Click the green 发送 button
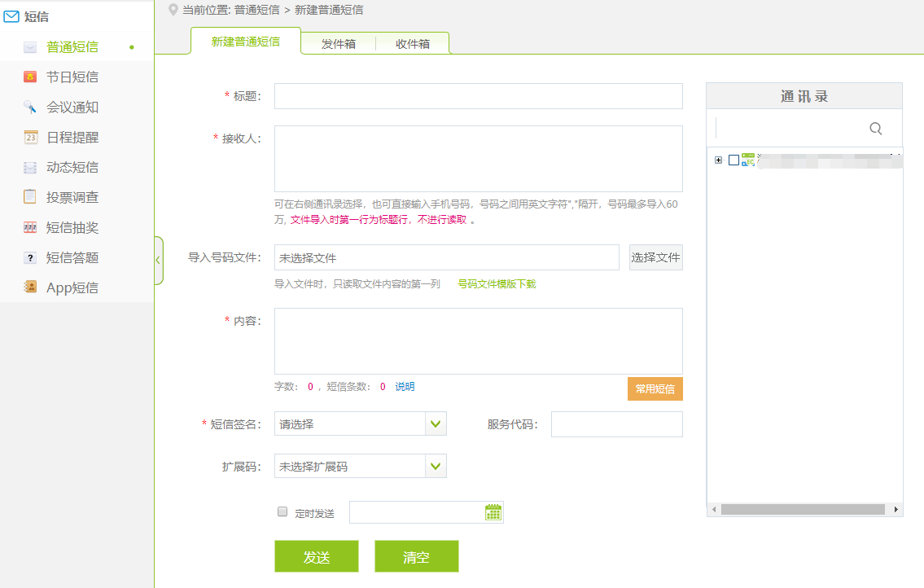Image resolution: width=924 pixels, height=588 pixels. coord(317,556)
